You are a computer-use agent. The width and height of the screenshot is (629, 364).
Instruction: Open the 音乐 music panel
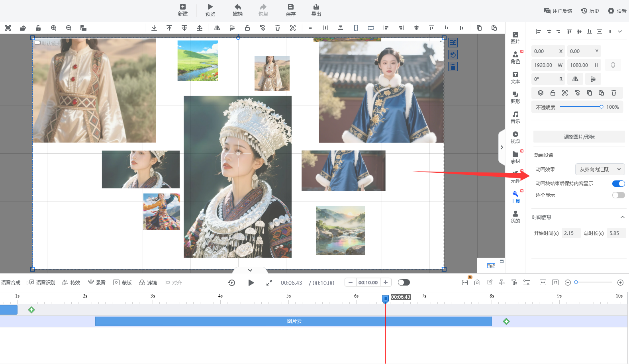tap(515, 117)
